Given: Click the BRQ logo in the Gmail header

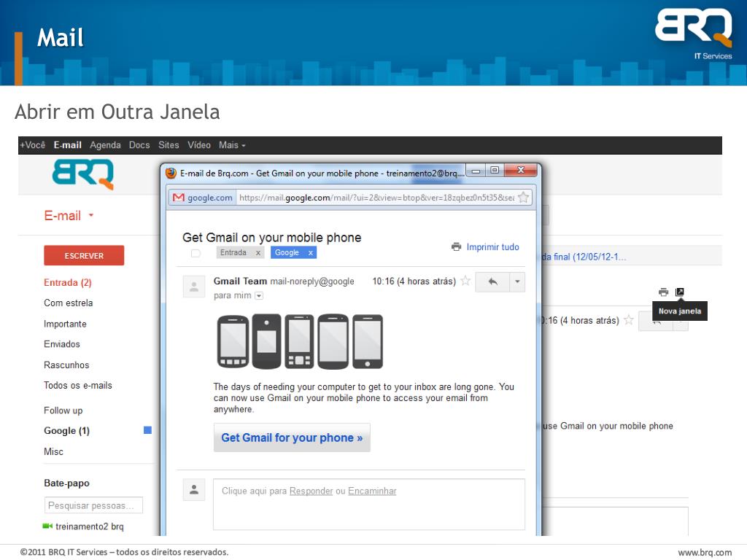Looking at the screenshot, I should pos(83,174).
